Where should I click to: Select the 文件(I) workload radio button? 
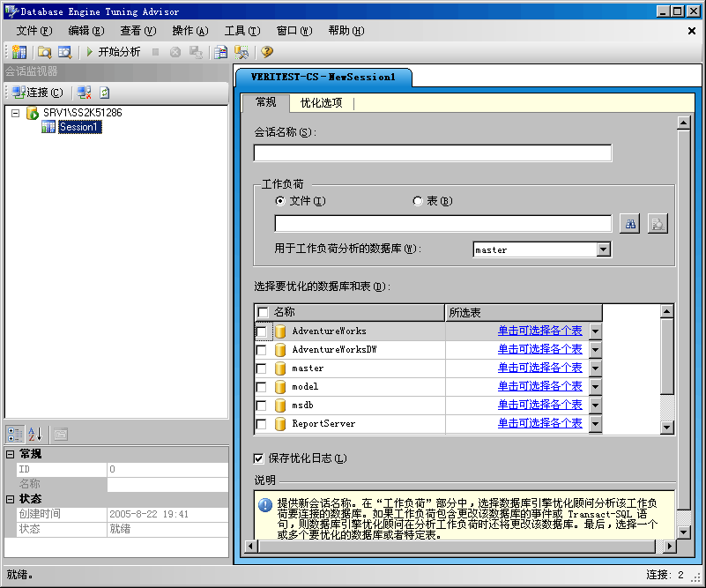tap(280, 201)
